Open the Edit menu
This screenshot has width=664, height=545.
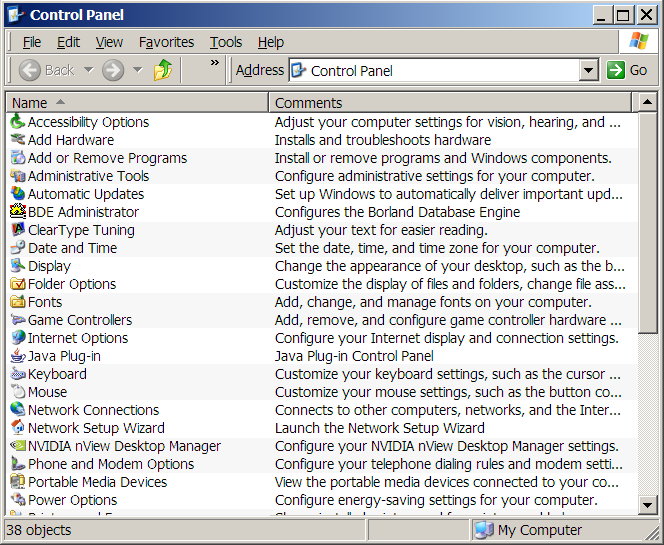[69, 42]
